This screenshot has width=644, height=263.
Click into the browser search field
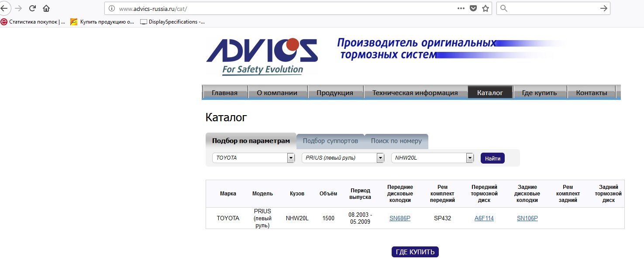[x=553, y=8]
